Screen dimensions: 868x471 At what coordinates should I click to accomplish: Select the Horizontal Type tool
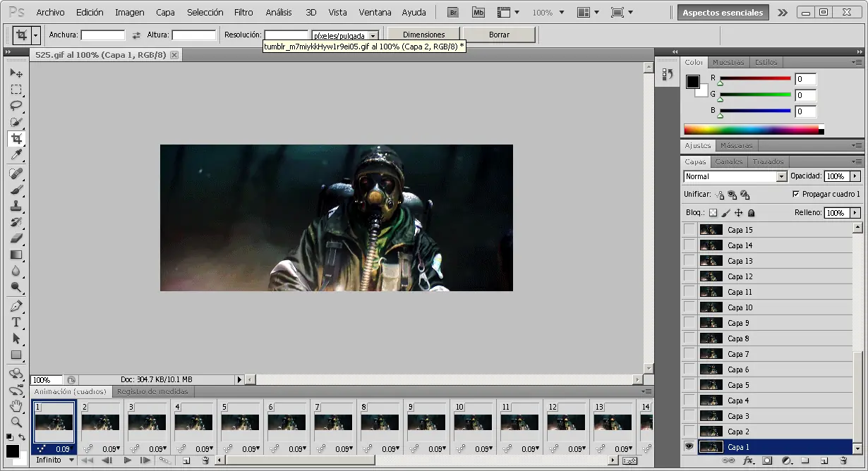point(16,322)
